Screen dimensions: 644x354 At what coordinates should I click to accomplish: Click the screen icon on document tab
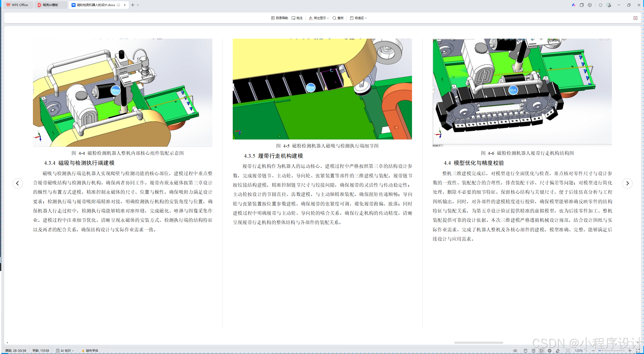[119, 5]
